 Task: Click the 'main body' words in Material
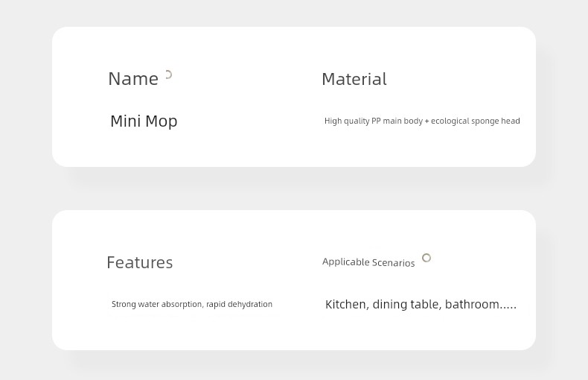(x=403, y=121)
